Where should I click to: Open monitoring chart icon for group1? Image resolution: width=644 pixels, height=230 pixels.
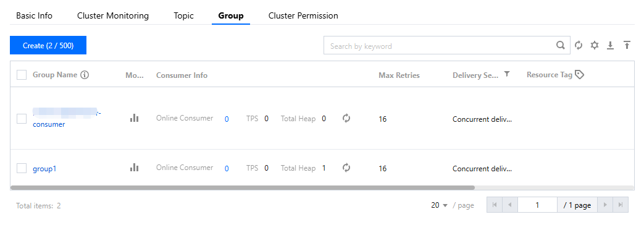pyautogui.click(x=135, y=168)
